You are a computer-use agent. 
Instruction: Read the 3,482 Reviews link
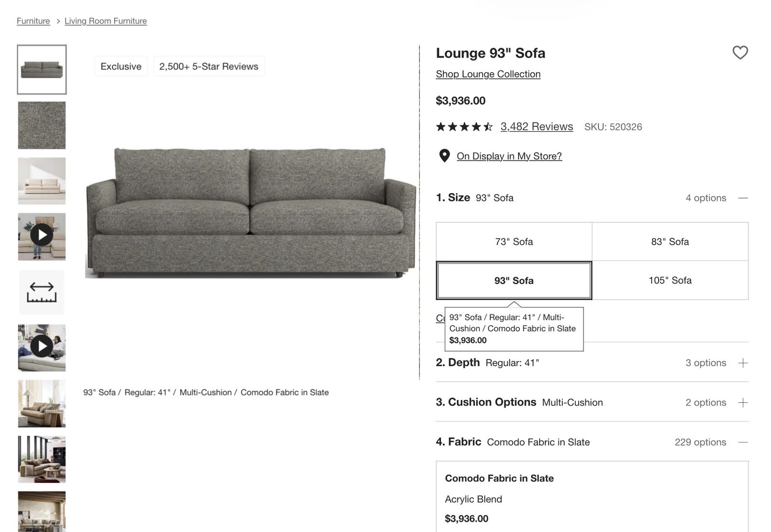click(536, 127)
